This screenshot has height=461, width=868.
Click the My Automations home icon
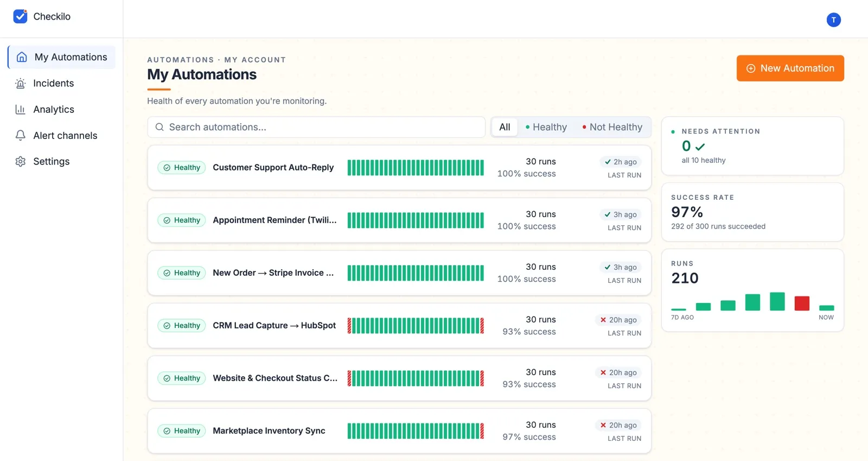(x=22, y=57)
